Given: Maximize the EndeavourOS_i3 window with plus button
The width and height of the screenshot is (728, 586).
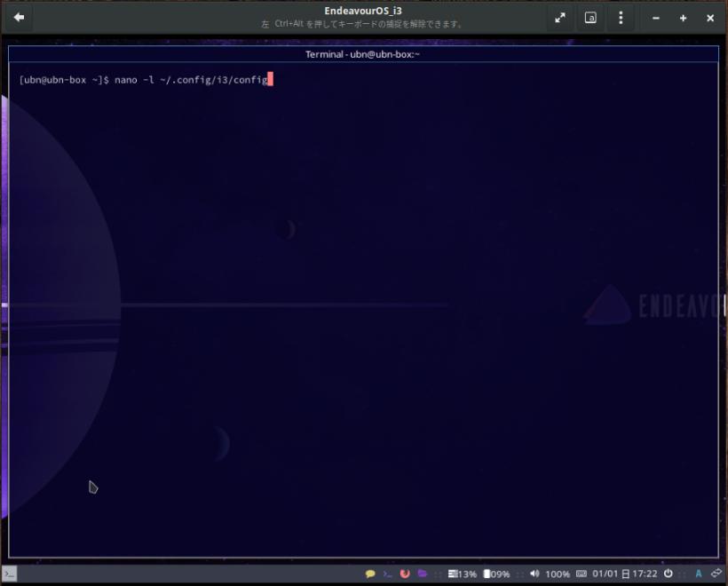Looking at the screenshot, I should point(683,18).
